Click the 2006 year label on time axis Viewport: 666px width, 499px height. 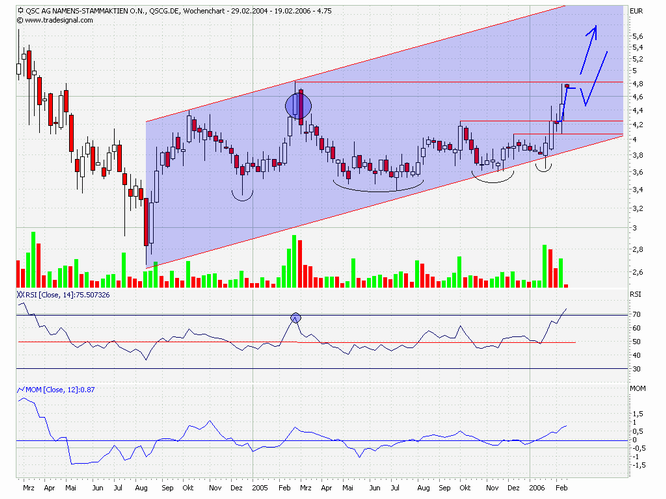(537, 488)
